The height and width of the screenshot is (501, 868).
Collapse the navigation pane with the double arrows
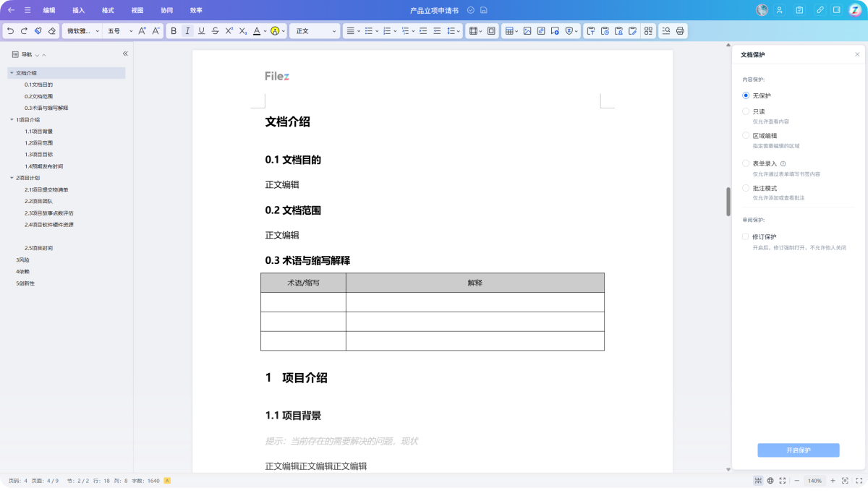pos(124,53)
